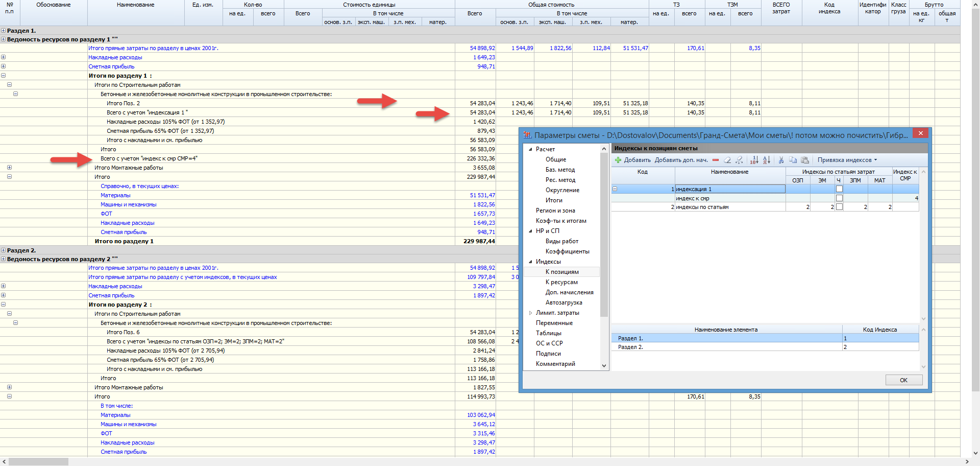
Task: Click the green plus Добавить icon
Action: [x=618, y=160]
